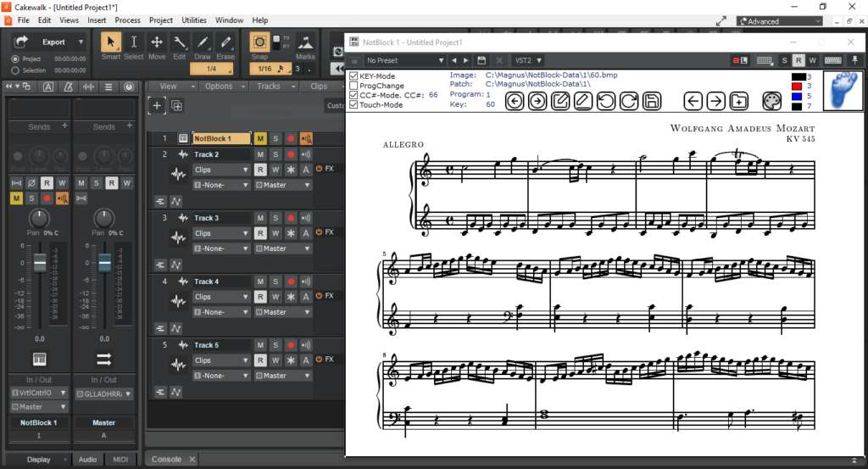
Task: Open Track 4 Master output dropdown
Action: [283, 312]
